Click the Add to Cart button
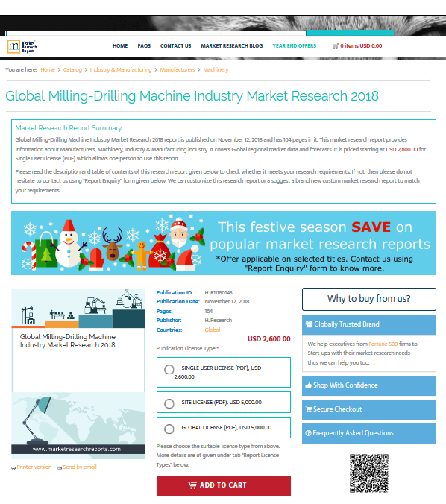 pos(224,485)
